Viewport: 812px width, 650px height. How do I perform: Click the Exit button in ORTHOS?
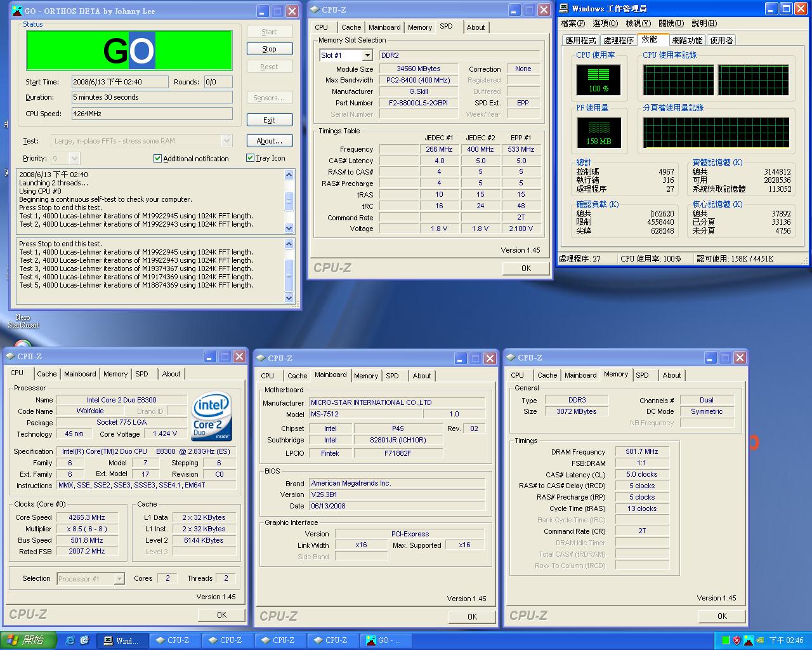tap(270, 120)
